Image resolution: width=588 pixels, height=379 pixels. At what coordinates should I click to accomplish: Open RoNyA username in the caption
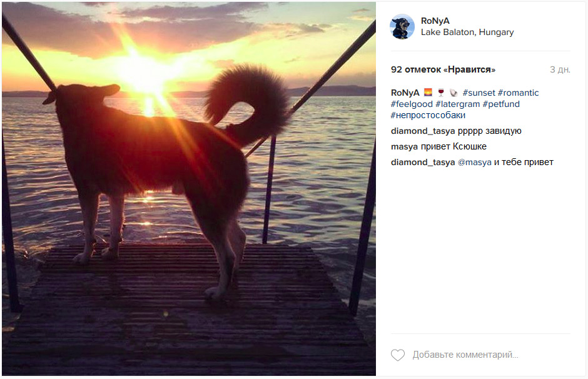tap(405, 93)
